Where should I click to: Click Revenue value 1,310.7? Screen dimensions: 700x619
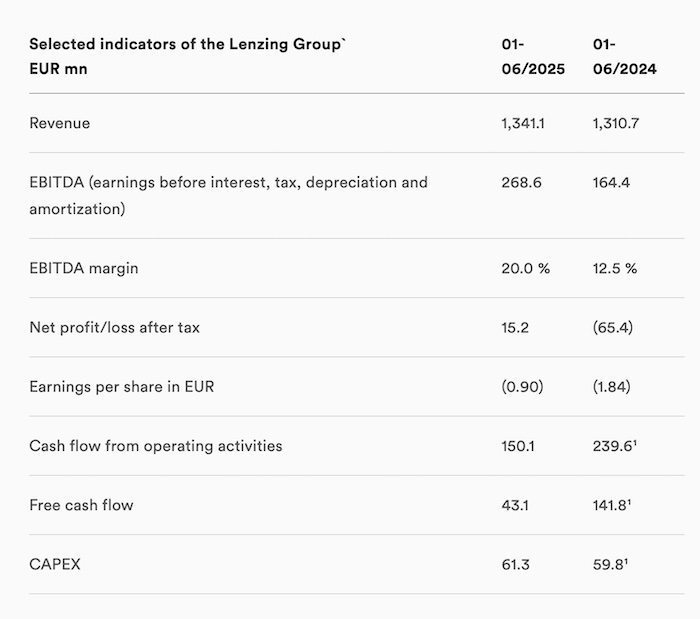pyautogui.click(x=616, y=123)
